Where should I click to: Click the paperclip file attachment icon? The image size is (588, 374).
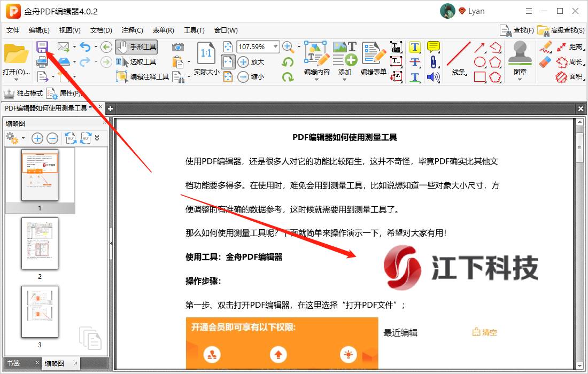click(x=434, y=62)
